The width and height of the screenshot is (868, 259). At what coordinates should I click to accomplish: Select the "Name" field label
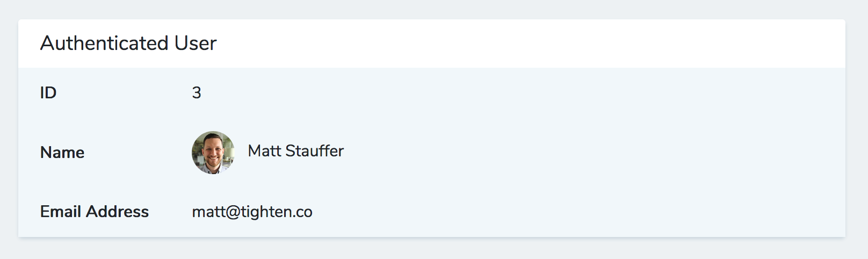(x=62, y=153)
